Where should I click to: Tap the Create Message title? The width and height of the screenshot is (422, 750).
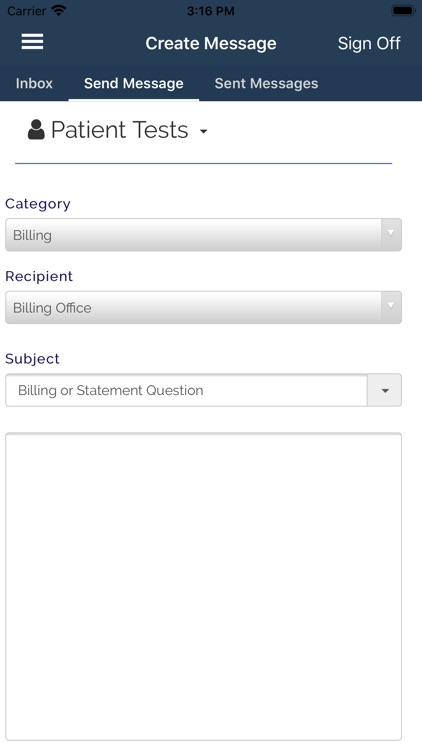pos(211,44)
